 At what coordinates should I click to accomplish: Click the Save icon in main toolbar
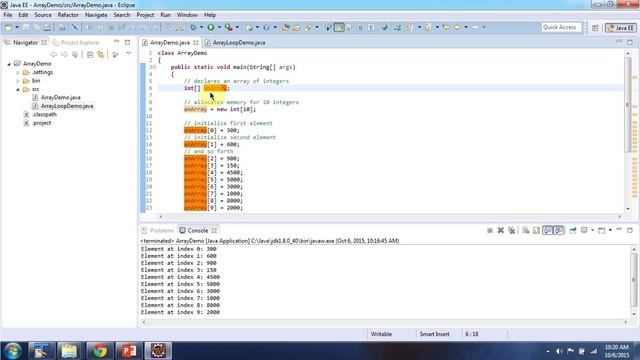(x=26, y=27)
